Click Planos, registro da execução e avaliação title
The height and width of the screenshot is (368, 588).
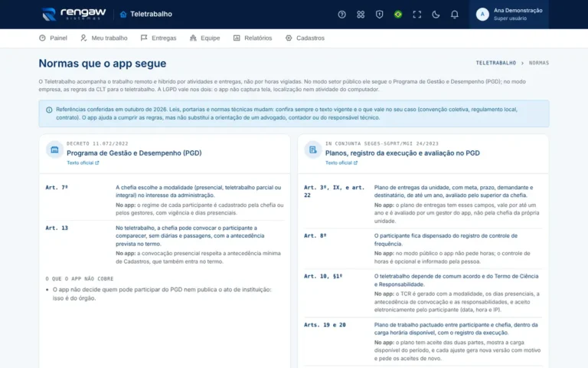tap(403, 153)
